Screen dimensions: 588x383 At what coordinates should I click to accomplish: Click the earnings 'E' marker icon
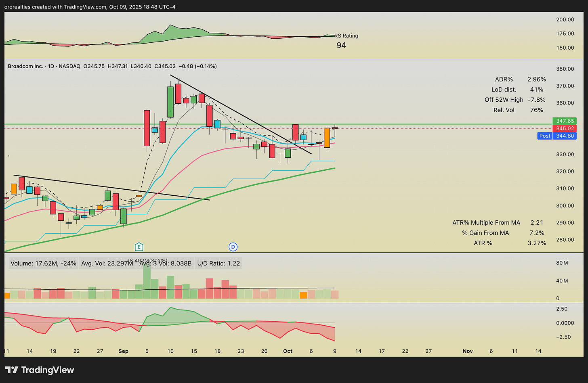point(139,247)
